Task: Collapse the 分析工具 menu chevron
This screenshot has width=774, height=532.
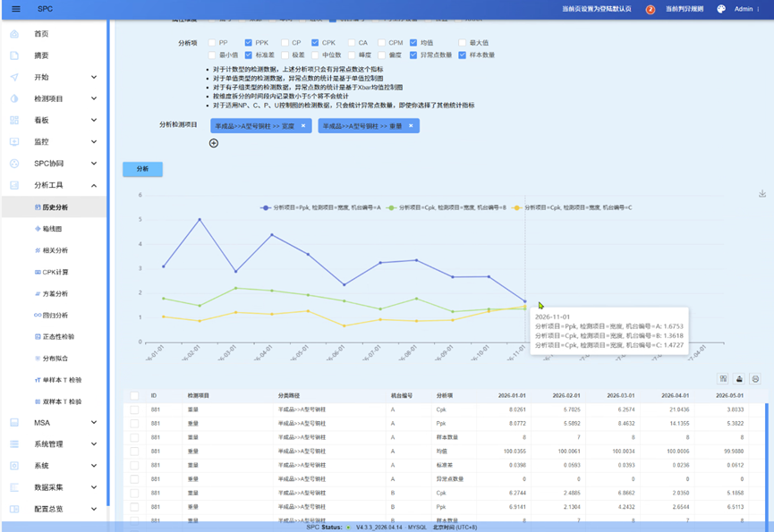Action: (94, 185)
